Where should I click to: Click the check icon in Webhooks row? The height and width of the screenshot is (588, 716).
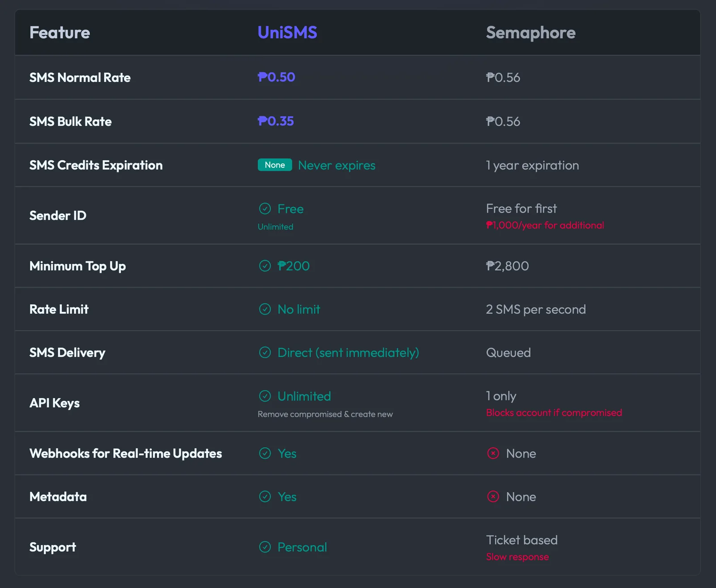265,453
